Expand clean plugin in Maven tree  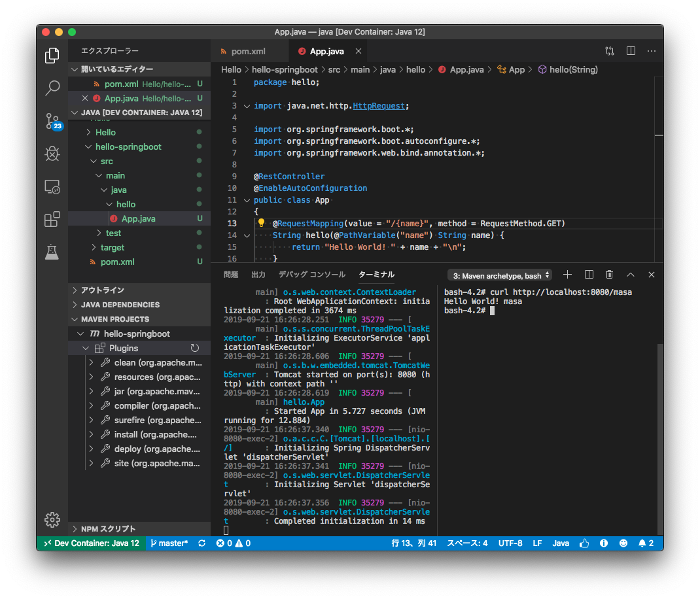[x=91, y=362]
